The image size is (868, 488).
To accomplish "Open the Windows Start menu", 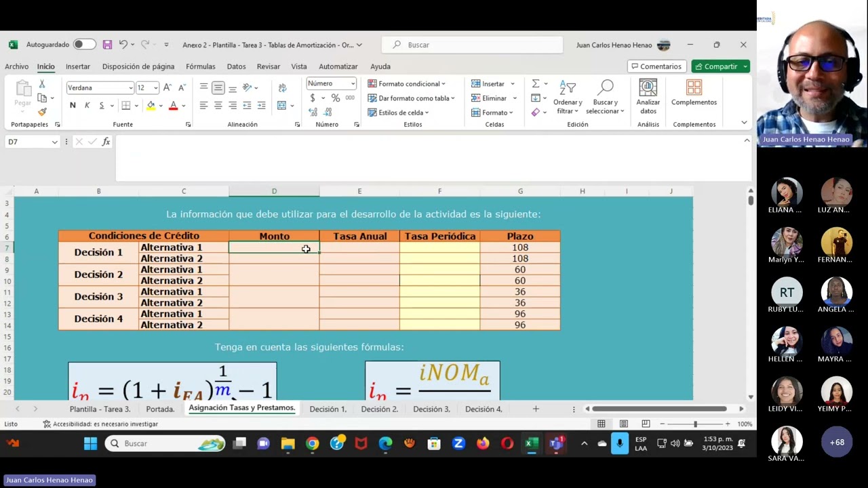I will 90,443.
